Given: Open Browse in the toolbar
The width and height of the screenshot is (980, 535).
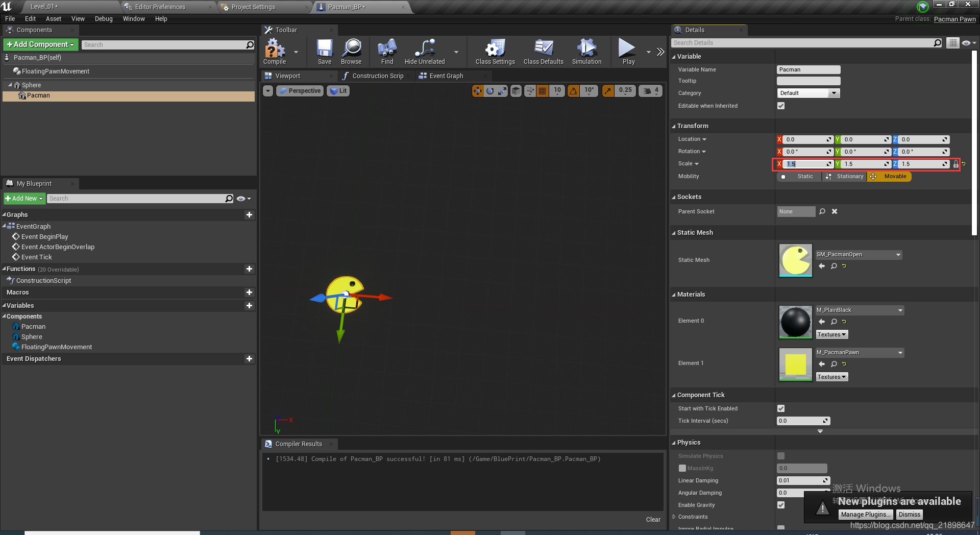Looking at the screenshot, I should point(351,52).
